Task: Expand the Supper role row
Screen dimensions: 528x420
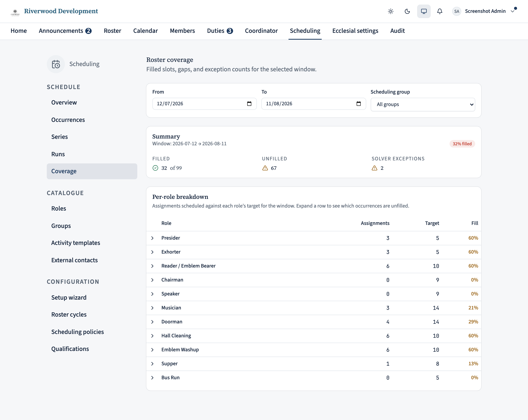Action: point(152,364)
